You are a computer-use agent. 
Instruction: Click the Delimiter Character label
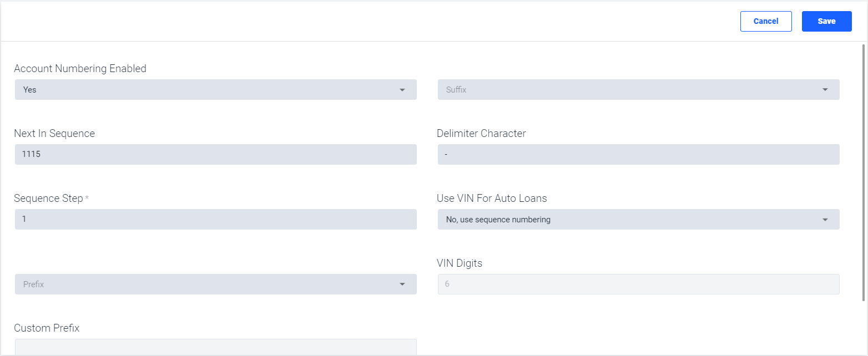pyautogui.click(x=482, y=134)
